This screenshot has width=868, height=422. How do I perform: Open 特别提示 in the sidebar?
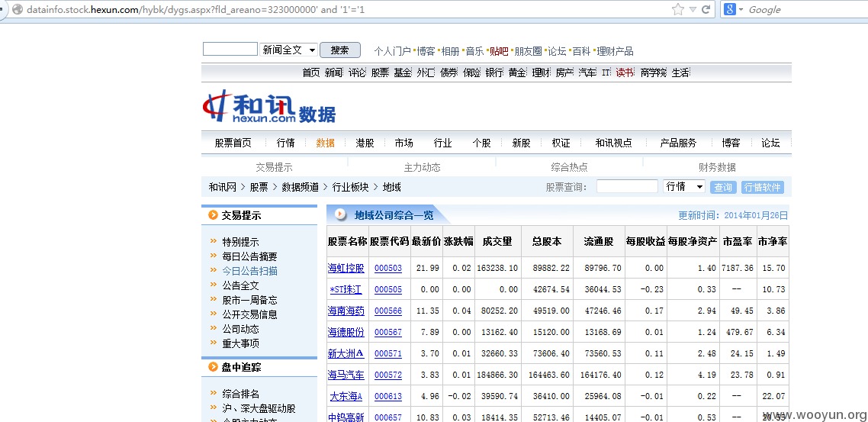pyautogui.click(x=241, y=242)
